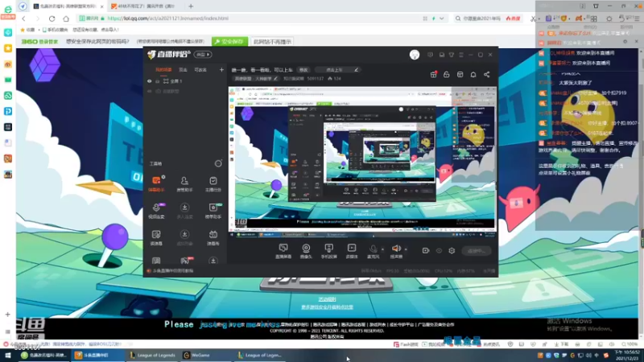Reload the page with browser refresh icon

click(52, 19)
